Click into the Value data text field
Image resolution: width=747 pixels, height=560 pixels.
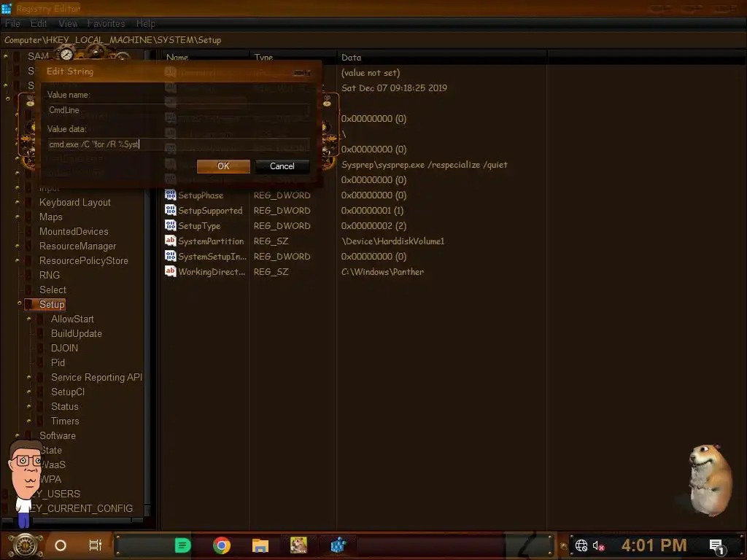(x=179, y=144)
